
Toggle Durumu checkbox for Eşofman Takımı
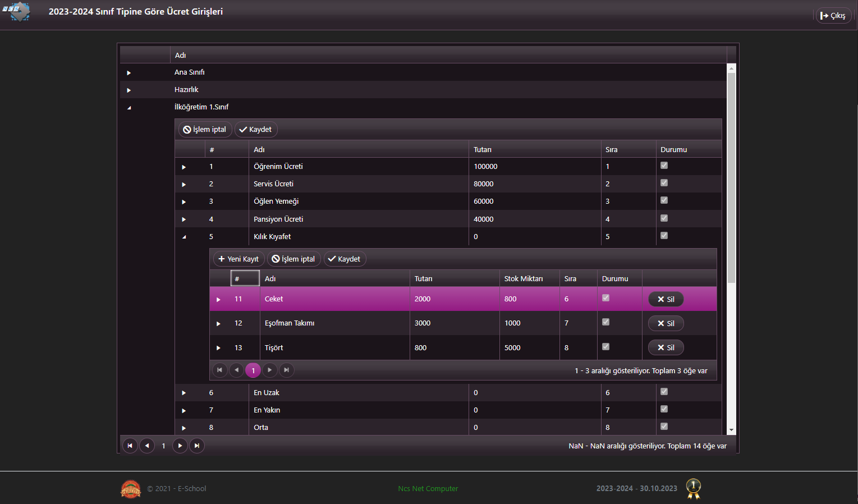coord(605,322)
